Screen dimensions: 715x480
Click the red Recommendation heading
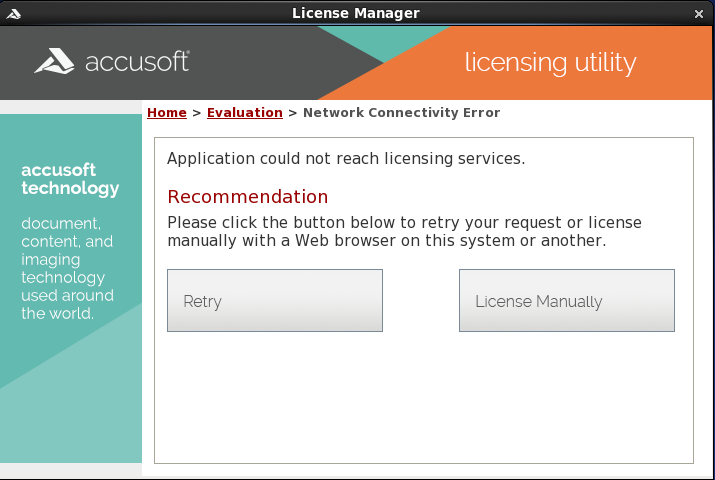[247, 197]
